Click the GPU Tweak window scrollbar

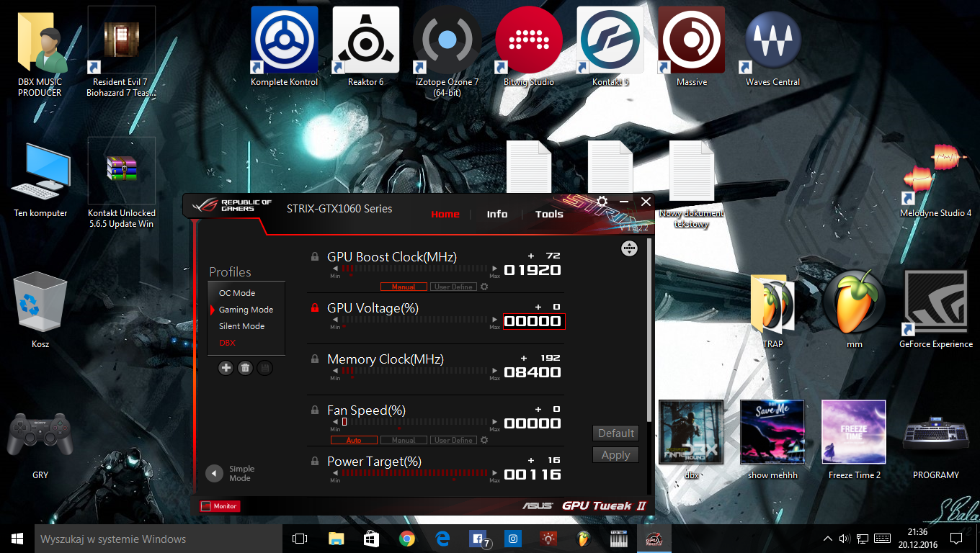[649, 331]
